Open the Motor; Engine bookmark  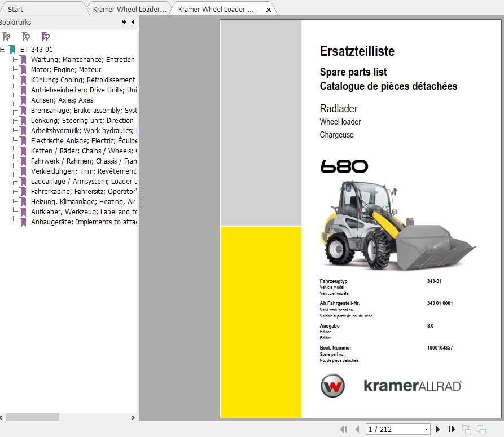click(x=66, y=70)
